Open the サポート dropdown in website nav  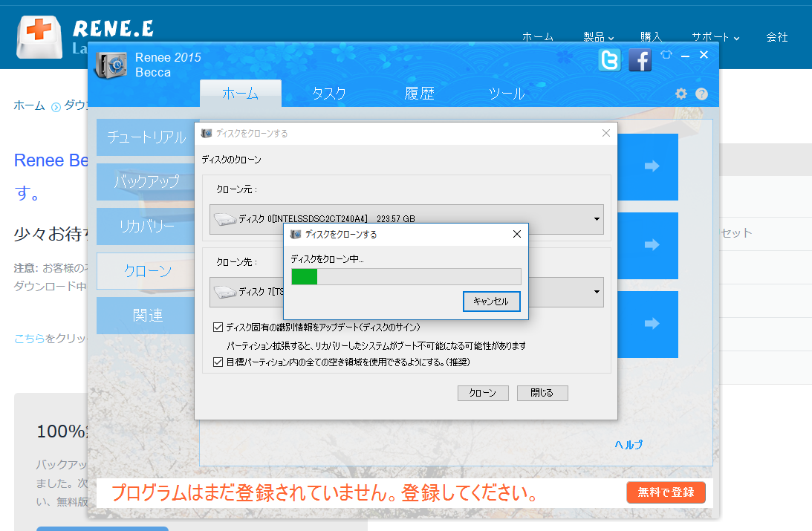point(715,36)
